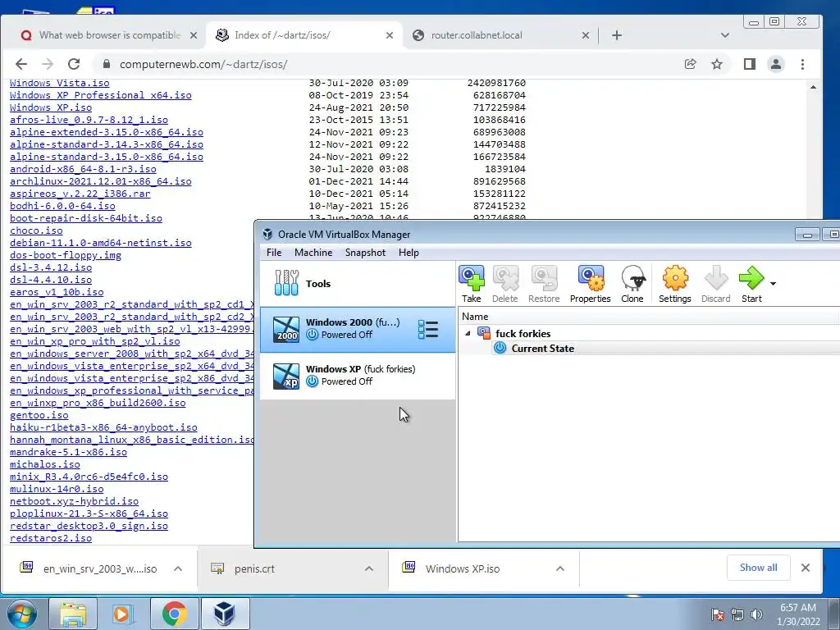The height and width of the screenshot is (630, 840).
Task: Open Start button dropdown arrow
Action: pyautogui.click(x=773, y=283)
